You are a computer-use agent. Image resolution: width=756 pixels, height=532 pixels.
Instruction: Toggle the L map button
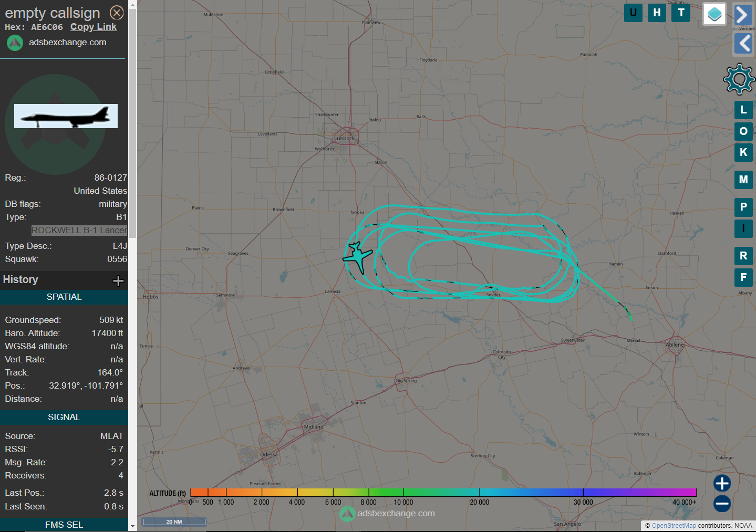point(743,110)
